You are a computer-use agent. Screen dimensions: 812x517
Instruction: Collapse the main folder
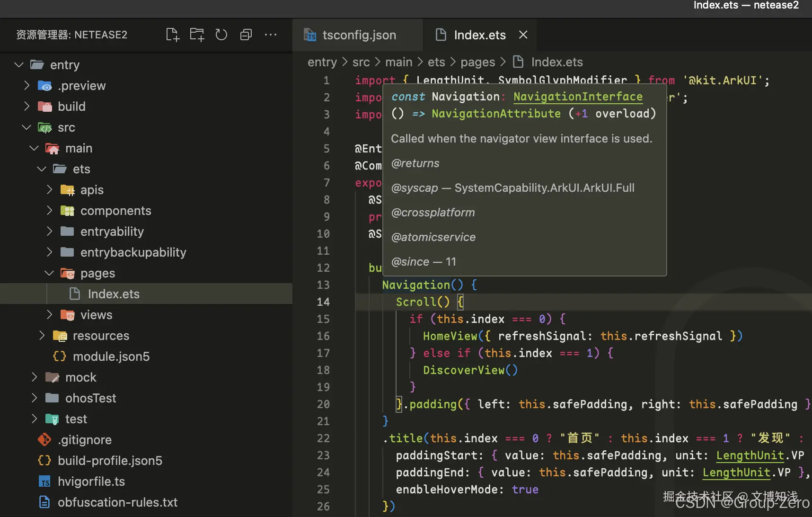pyautogui.click(x=34, y=148)
